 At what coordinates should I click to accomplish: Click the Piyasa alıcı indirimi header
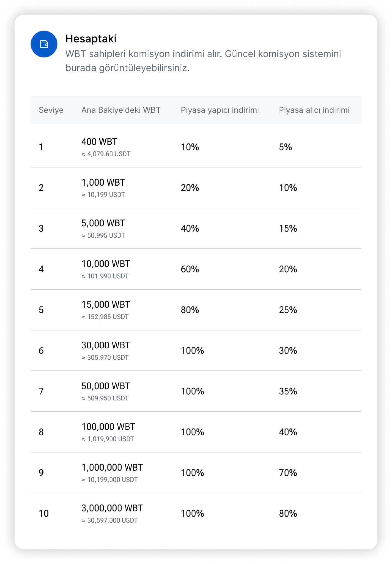coord(314,110)
